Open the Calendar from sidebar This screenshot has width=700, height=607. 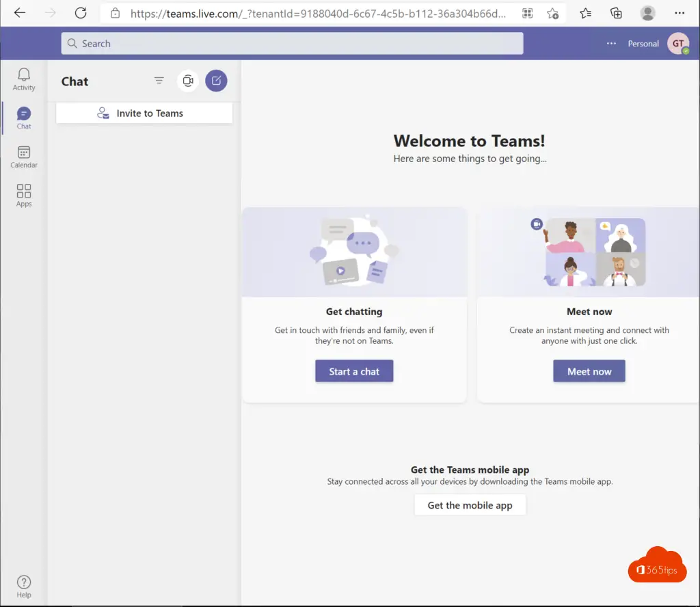coord(24,156)
